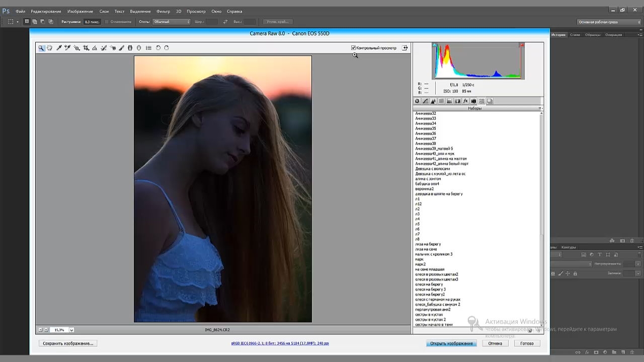Image resolution: width=644 pixels, height=362 pixels.
Task: Open the Basic panel tab icon
Action: tap(417, 101)
